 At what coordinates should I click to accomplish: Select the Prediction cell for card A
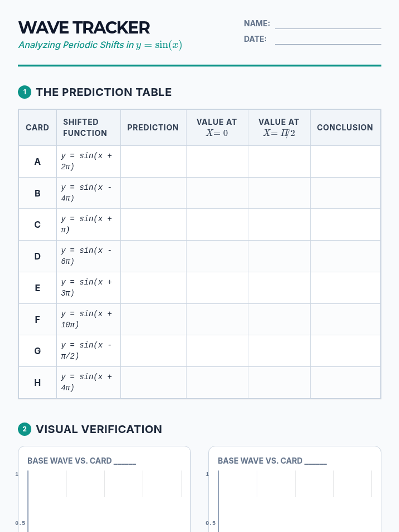point(153,161)
